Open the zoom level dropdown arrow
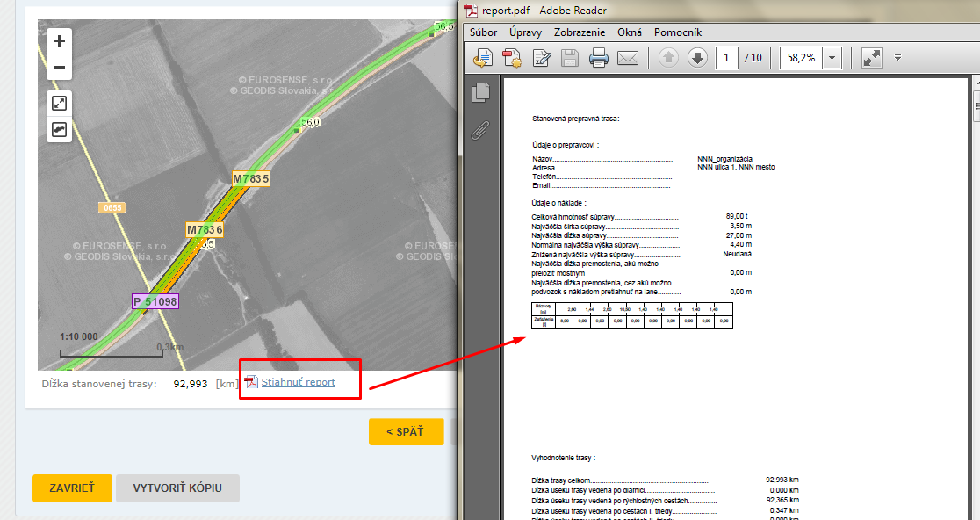Image resolution: width=980 pixels, height=520 pixels. (832, 58)
